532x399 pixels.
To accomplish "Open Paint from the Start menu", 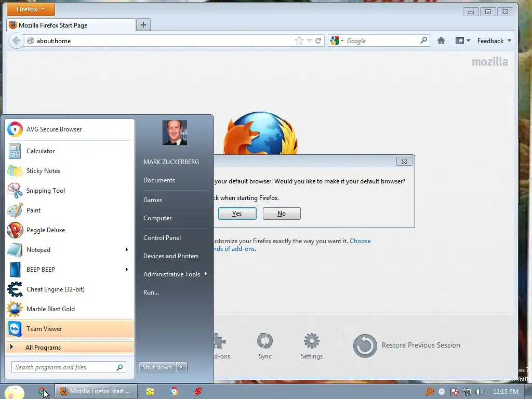I will [70, 210].
